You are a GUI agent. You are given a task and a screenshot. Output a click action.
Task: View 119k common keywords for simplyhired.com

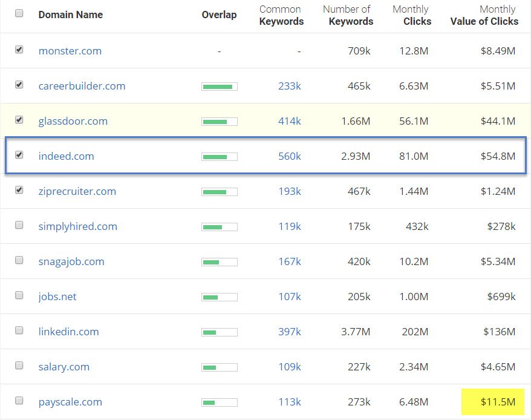tap(290, 226)
